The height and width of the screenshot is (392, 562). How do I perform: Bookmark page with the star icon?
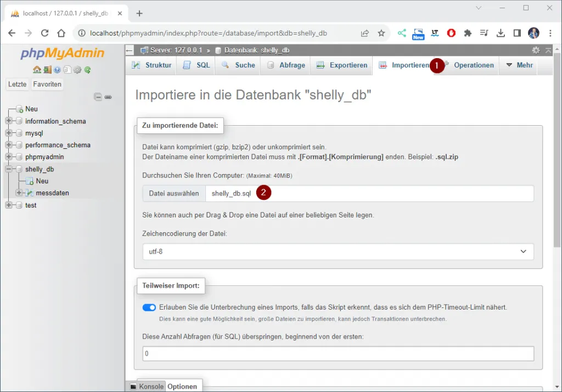(381, 33)
